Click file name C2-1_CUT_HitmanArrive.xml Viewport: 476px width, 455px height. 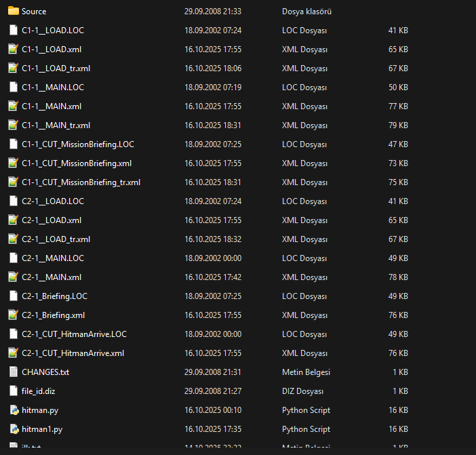tap(73, 353)
